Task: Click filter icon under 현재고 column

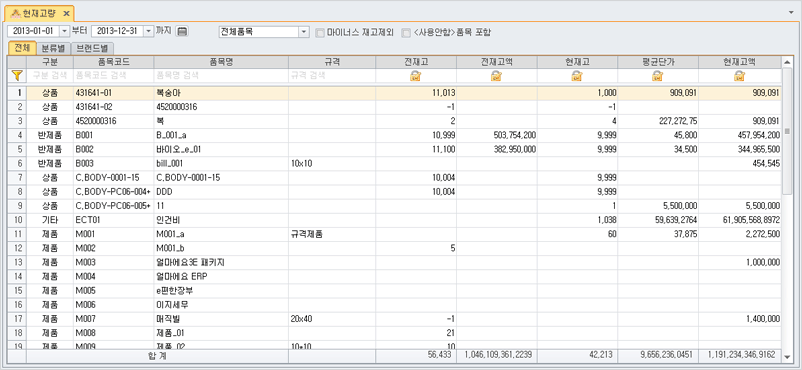Action: pos(577,76)
